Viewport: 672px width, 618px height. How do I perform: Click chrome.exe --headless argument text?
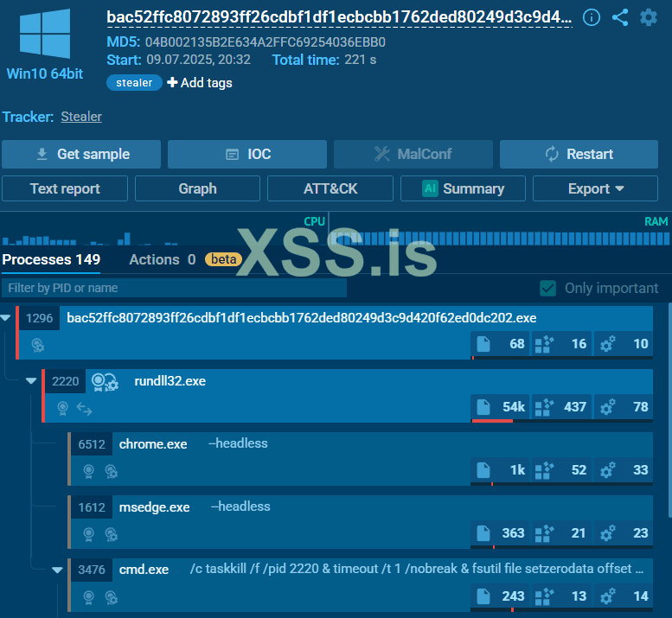[x=238, y=443]
